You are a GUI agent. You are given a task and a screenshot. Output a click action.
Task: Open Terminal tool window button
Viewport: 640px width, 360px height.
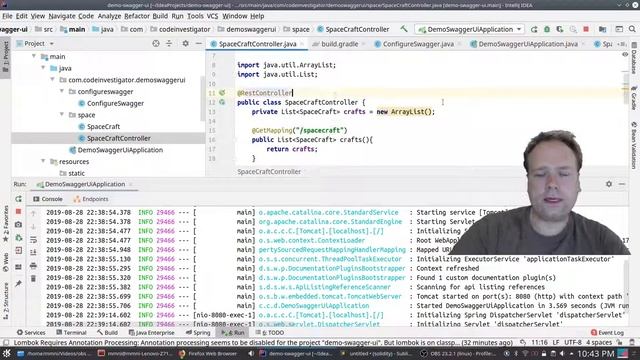pos(71,333)
